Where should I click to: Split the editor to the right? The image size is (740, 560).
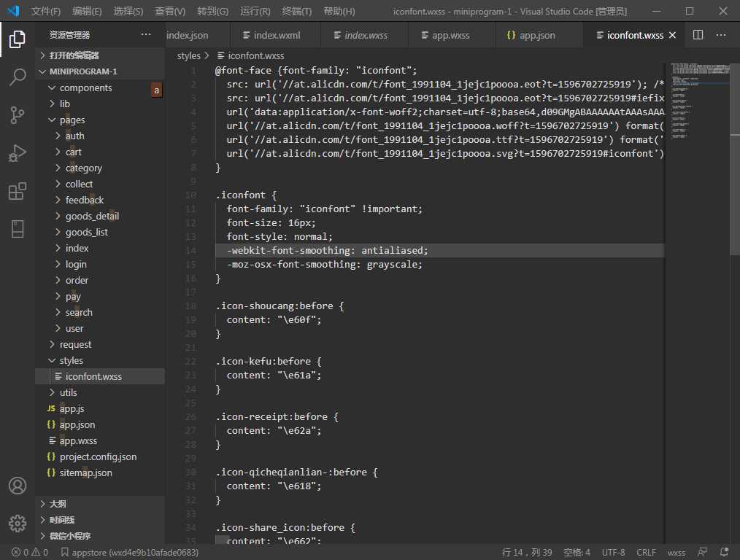pos(698,35)
